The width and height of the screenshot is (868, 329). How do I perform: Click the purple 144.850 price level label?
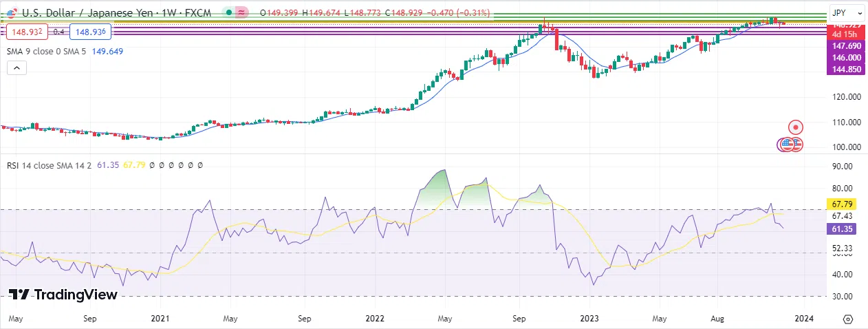click(847, 70)
